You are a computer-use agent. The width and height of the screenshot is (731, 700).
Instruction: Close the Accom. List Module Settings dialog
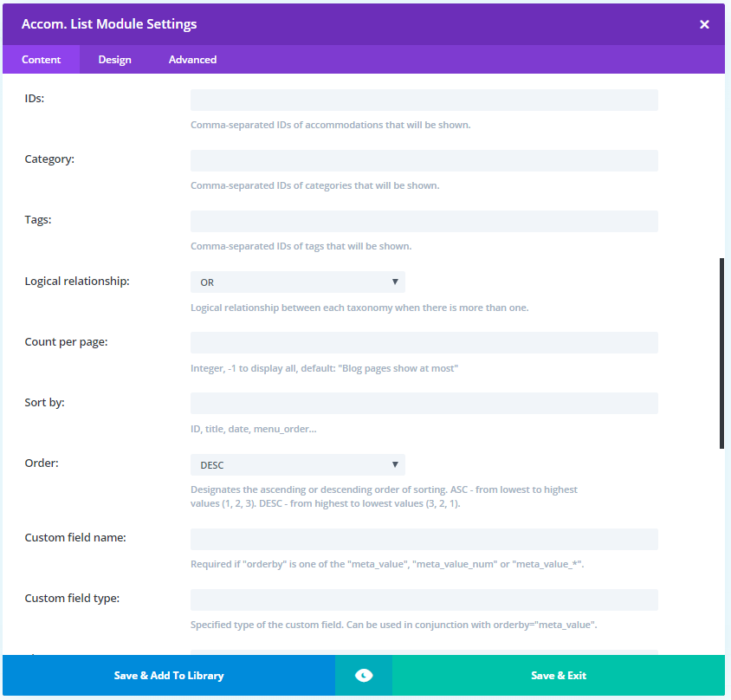(x=704, y=24)
